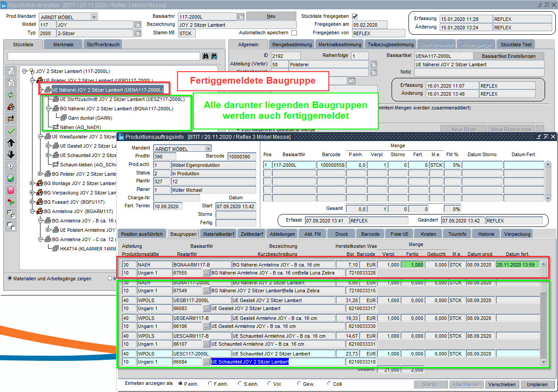The height and width of the screenshot is (392, 558).
Task: Click the lookup icon beside Basisartnr field
Action: pyautogui.click(x=241, y=16)
